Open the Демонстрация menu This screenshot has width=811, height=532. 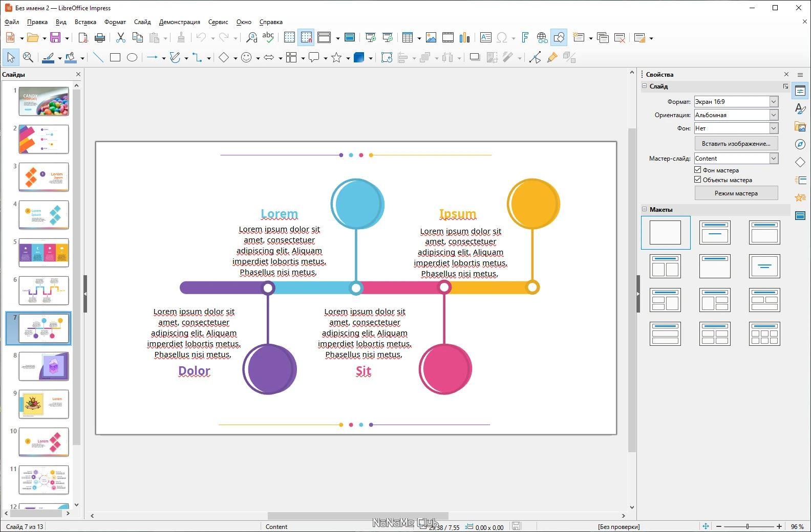[179, 22]
